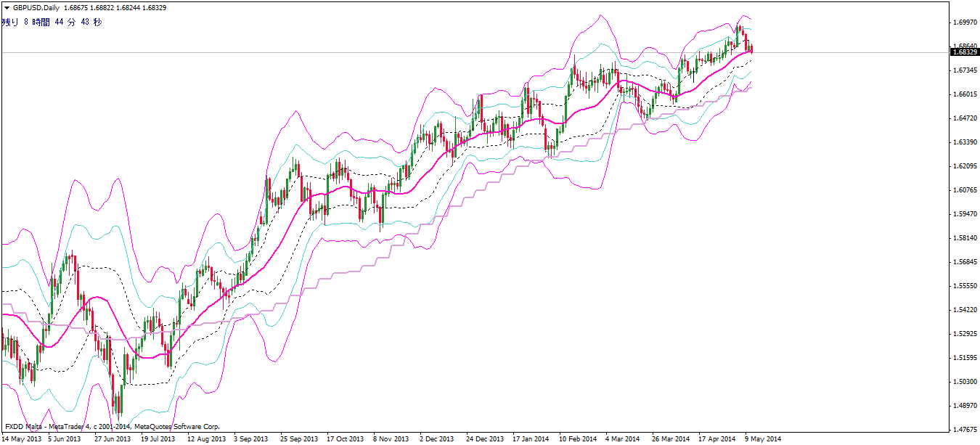980x445 pixels.
Task: Click the GBPUSD,Daily chart title
Action: [x=36, y=8]
